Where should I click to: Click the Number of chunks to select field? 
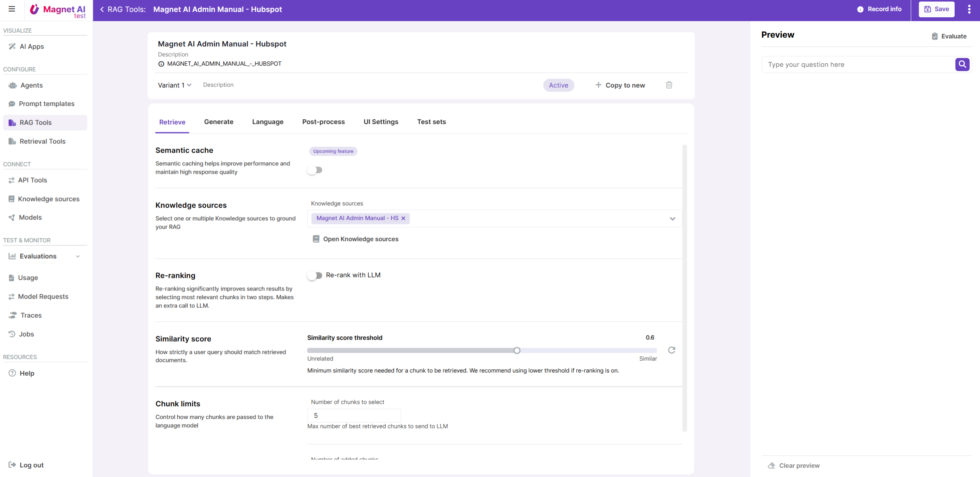(x=354, y=416)
